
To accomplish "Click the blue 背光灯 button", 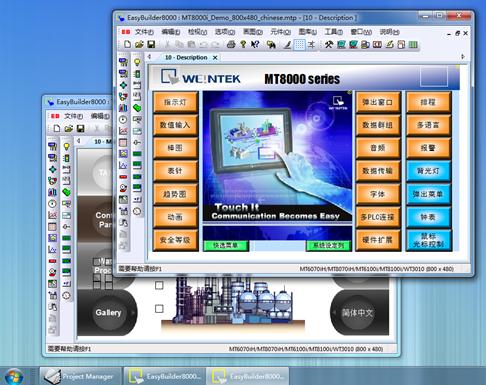I will 428,171.
